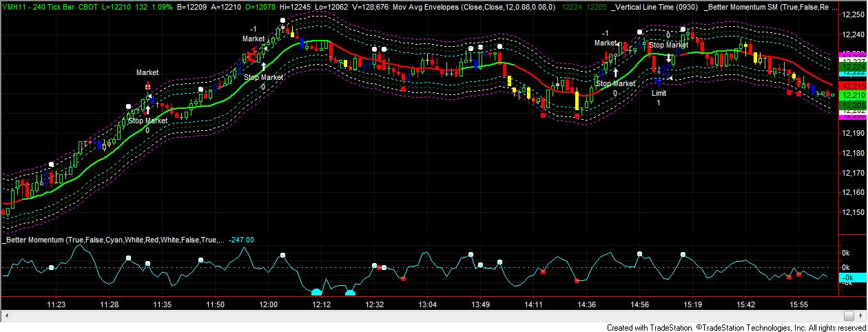The height and width of the screenshot is (332, 868).
Task: Click the 12,170 price axis label
Action: click(x=853, y=172)
